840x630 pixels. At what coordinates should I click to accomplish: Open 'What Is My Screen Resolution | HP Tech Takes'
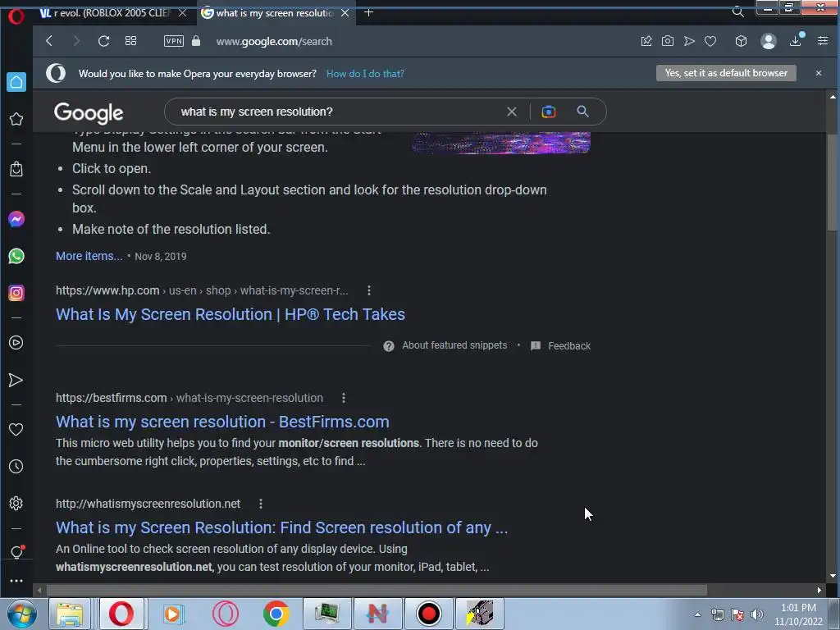[x=231, y=314]
